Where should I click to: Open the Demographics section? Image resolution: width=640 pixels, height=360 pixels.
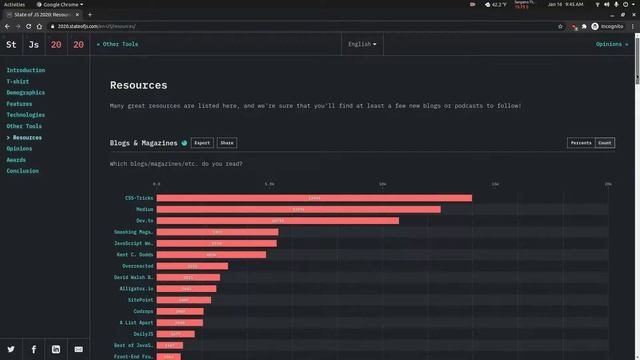[26, 93]
